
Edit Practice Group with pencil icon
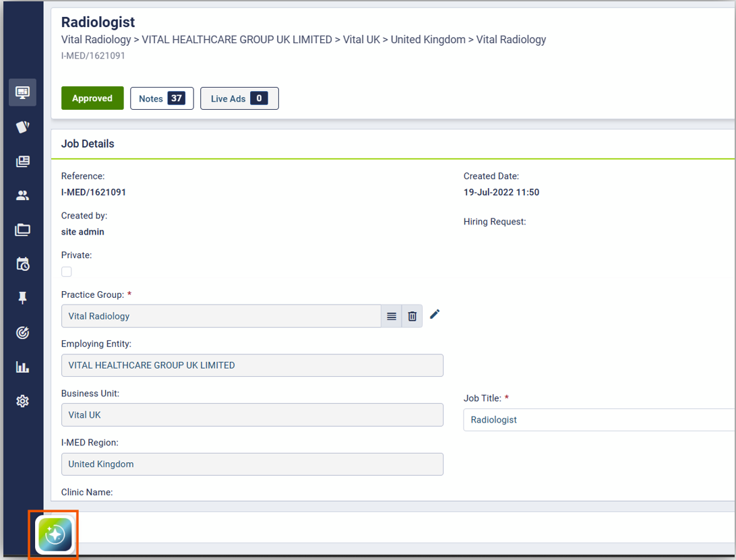pyautogui.click(x=435, y=314)
